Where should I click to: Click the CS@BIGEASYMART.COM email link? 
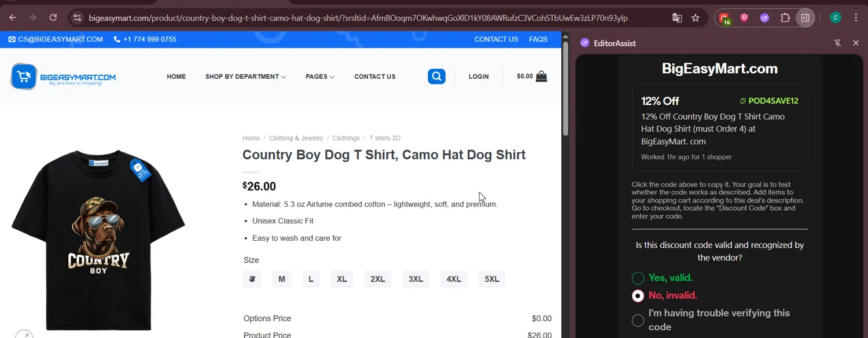point(60,39)
